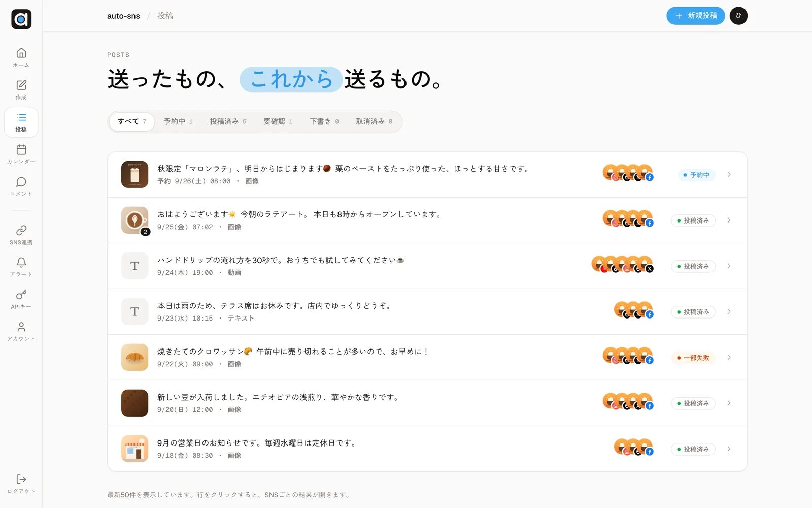Select the すべて filter tab
The height and width of the screenshot is (508, 812).
[x=132, y=121]
